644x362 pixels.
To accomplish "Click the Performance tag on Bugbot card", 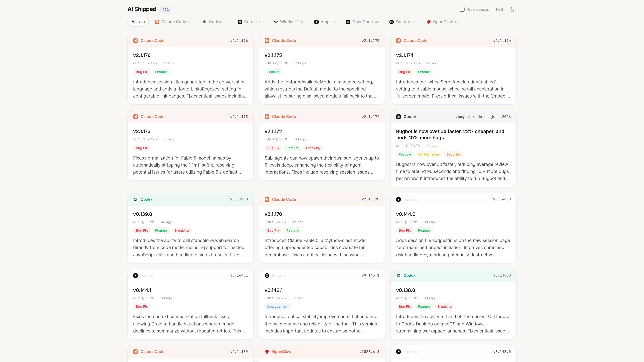I will click(428, 154).
